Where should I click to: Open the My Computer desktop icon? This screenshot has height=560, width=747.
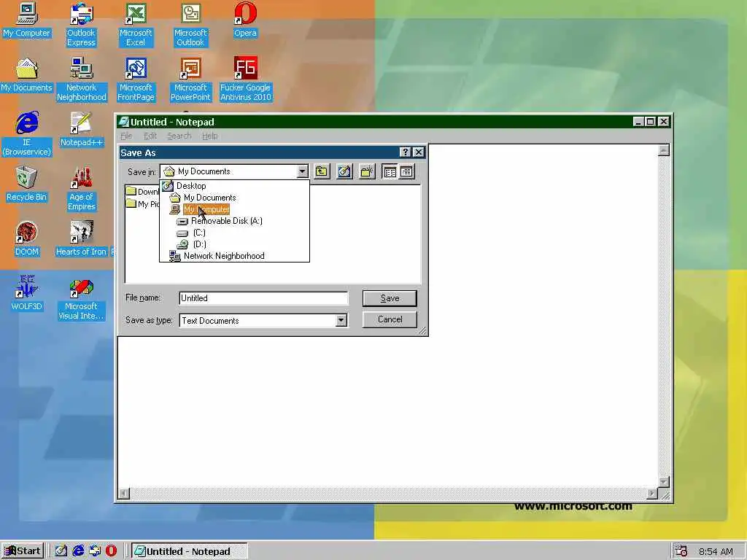(26, 20)
